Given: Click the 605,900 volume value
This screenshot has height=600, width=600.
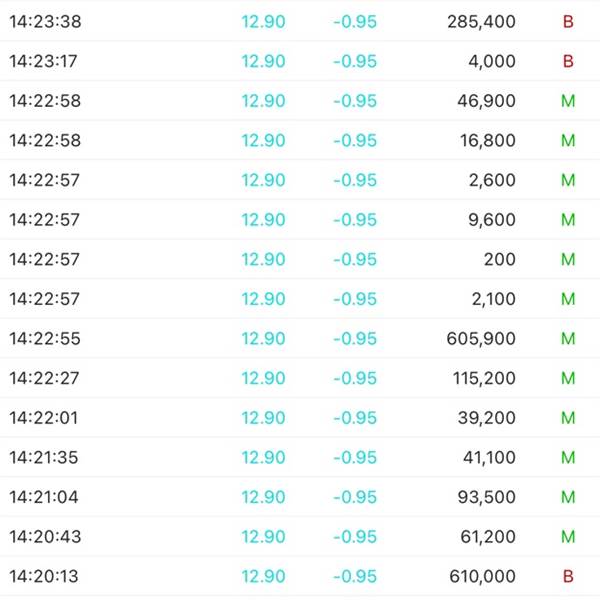Looking at the screenshot, I should 482,339.
